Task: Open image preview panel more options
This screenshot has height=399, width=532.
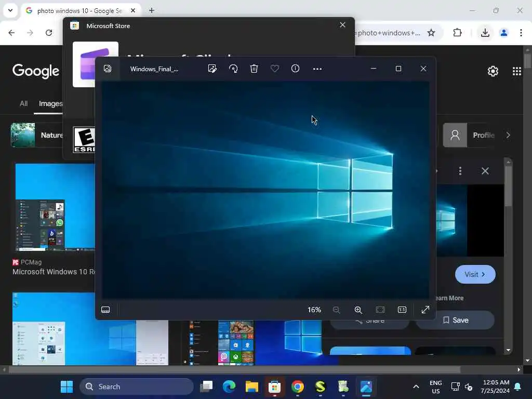Action: (x=460, y=171)
